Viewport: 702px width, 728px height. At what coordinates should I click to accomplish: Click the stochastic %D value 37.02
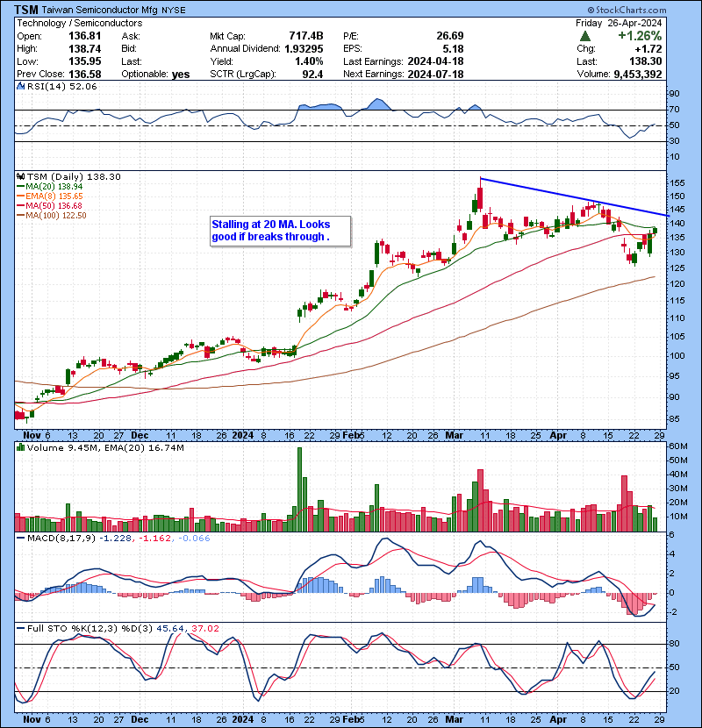(204, 629)
